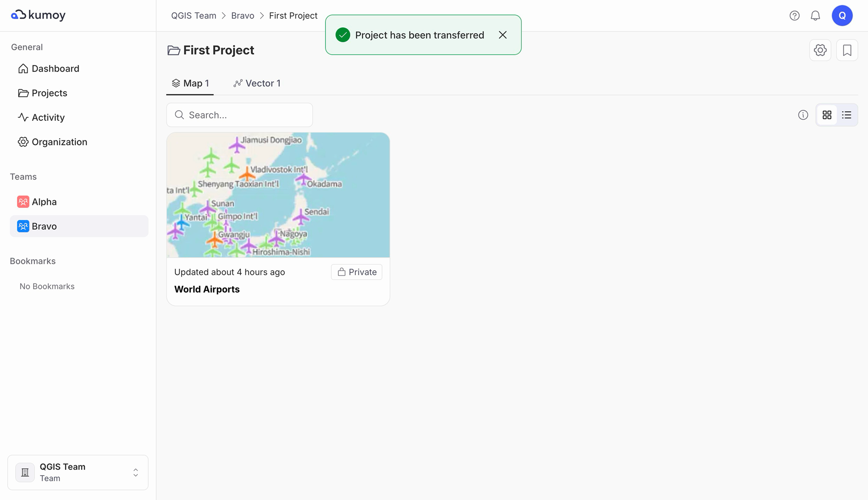Open notifications bell

(815, 16)
